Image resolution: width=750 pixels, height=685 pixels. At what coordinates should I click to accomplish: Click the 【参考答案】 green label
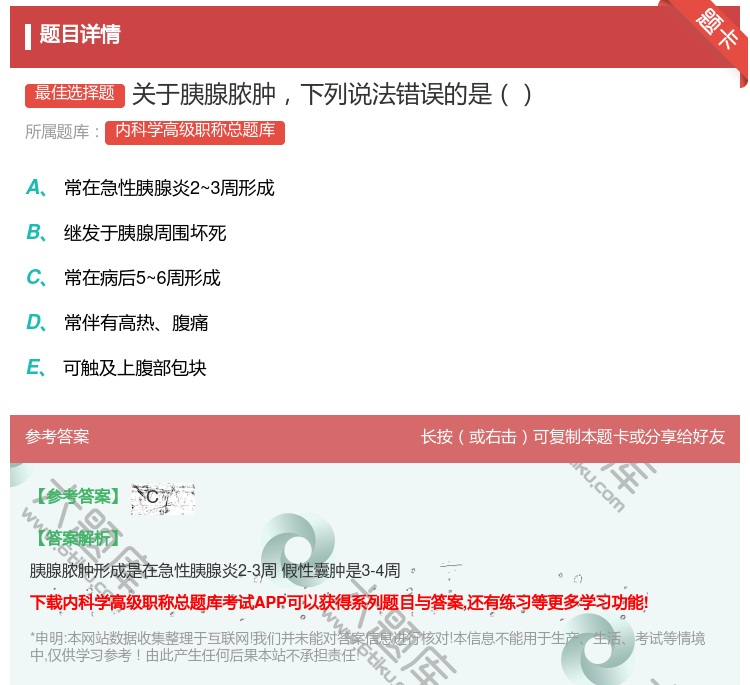pos(78,496)
